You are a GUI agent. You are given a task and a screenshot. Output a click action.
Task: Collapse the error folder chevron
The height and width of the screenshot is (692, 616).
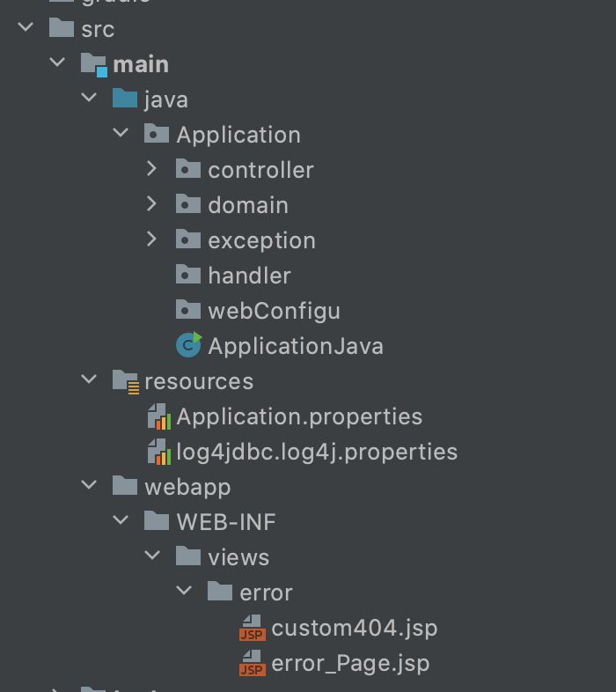[x=184, y=591]
